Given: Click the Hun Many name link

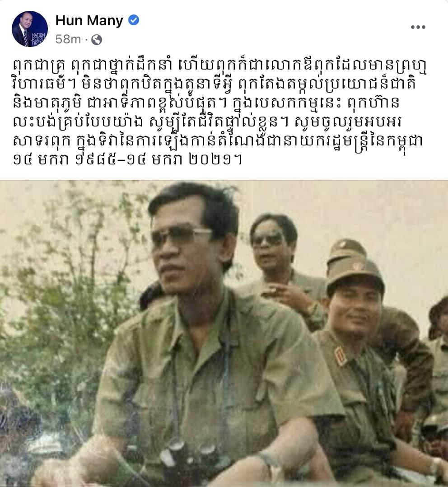Looking at the screenshot, I should [89, 21].
